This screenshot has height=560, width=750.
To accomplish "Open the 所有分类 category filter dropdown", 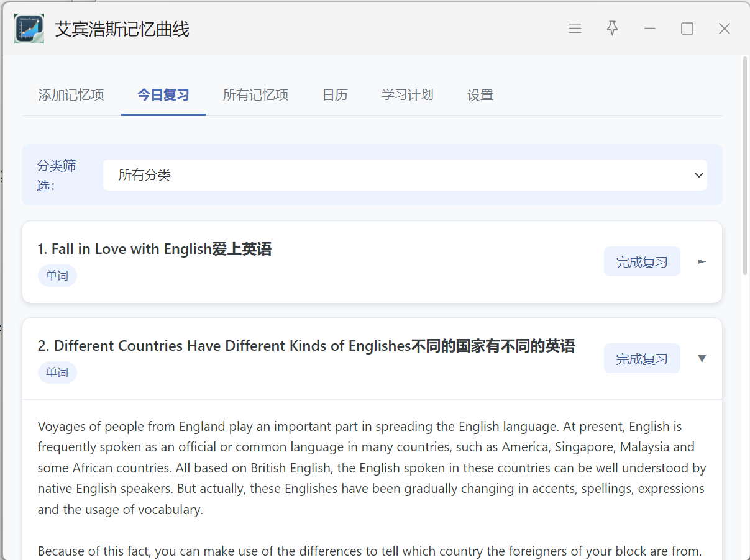I will tap(405, 175).
